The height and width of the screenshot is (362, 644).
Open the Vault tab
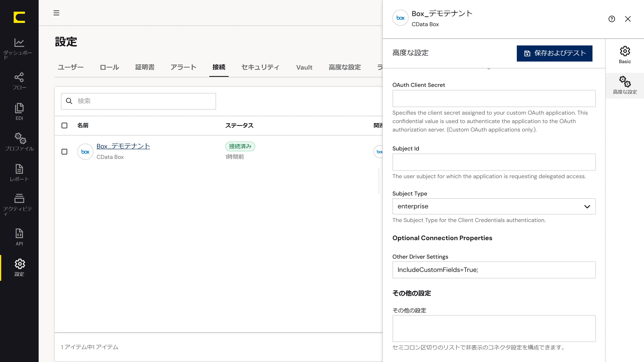pos(304,67)
